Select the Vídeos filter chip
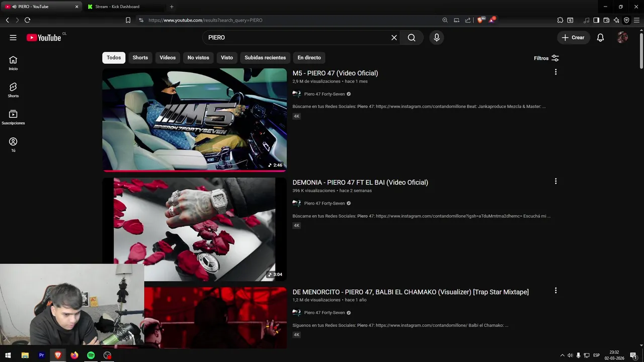This screenshot has width=644, height=362. click(x=168, y=58)
